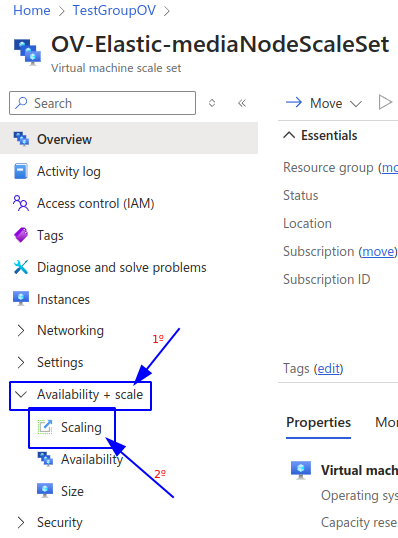Screen dimensions: 398x538
Task: Select the purple Tags icon
Action: [21, 235]
